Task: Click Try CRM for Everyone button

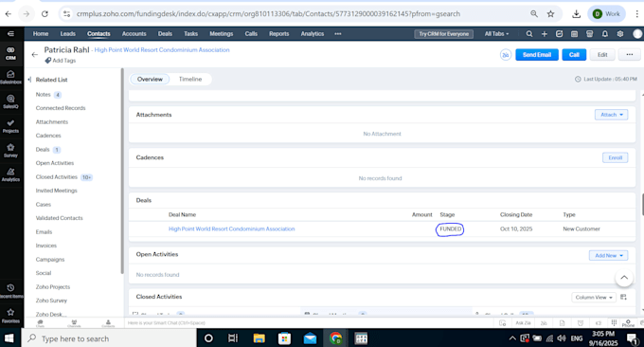Action: coord(443,34)
